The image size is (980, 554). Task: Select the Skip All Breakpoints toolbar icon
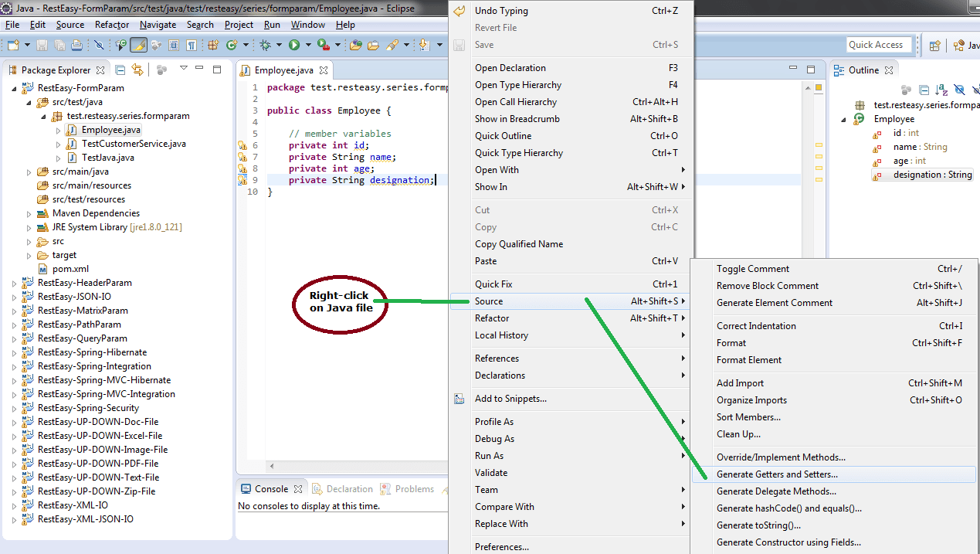[x=99, y=45]
